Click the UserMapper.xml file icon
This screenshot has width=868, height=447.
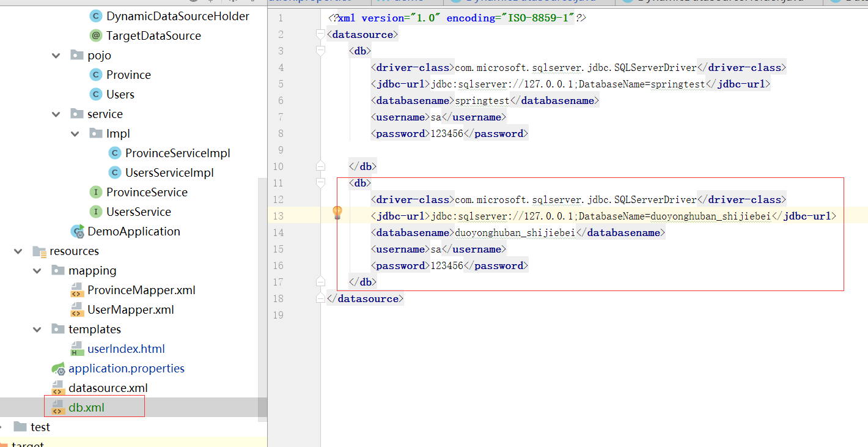tap(76, 309)
